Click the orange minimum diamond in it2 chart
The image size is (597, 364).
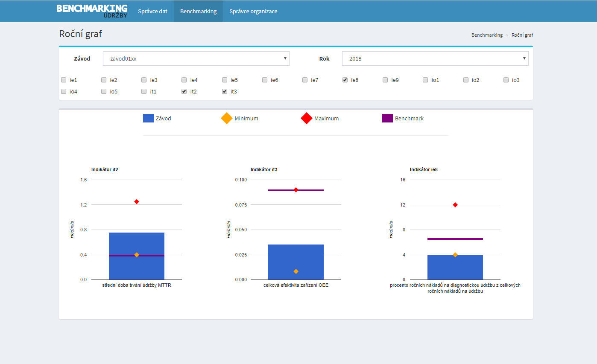tap(137, 255)
